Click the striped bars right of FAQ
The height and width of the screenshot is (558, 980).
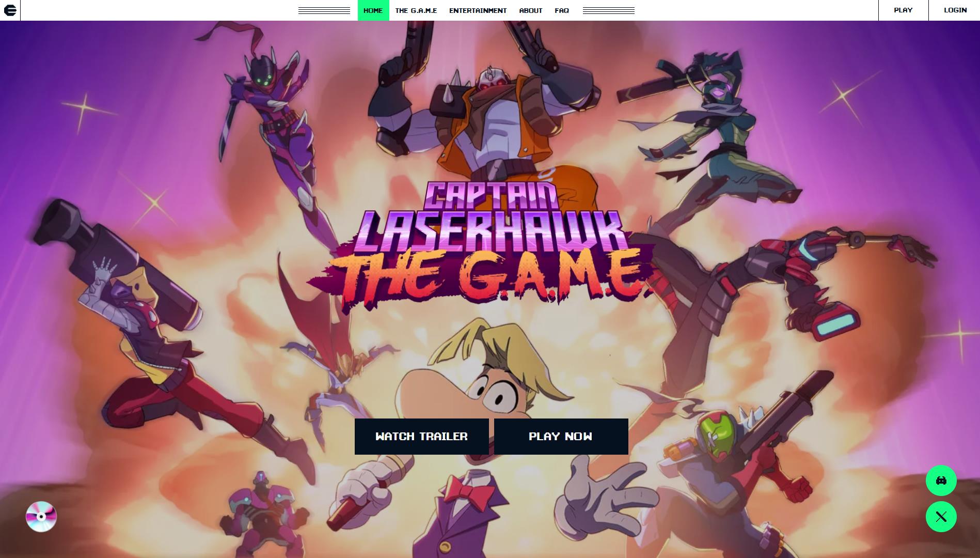[x=608, y=10]
